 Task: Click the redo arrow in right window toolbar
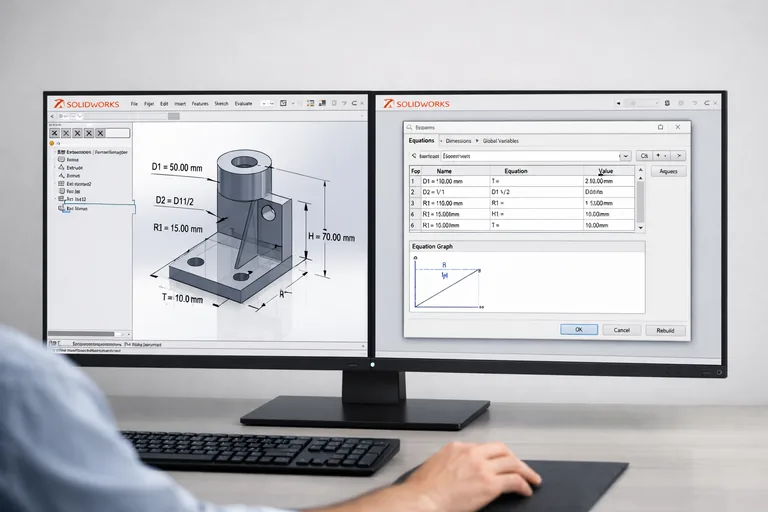[706, 103]
